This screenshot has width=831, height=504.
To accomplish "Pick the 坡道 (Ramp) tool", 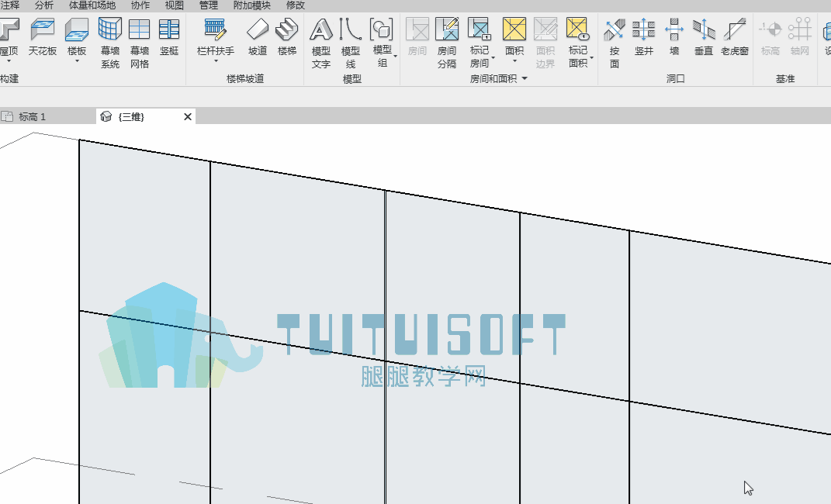I will 258,36.
